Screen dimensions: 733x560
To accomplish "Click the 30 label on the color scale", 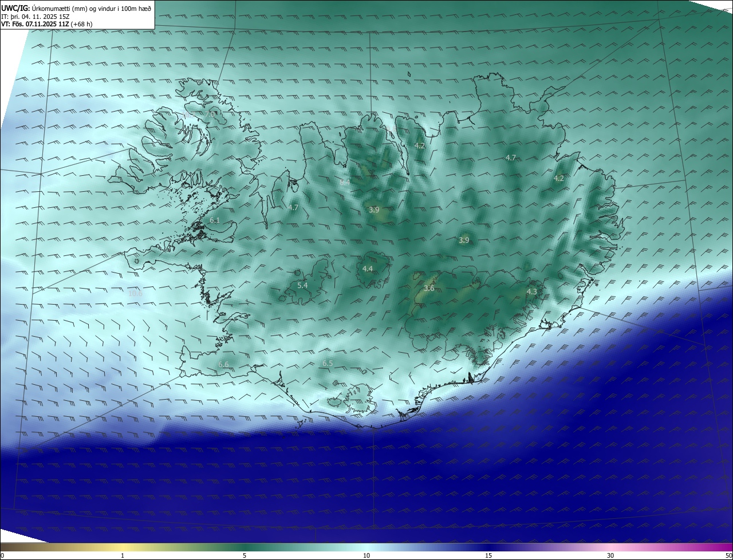I will tap(610, 555).
